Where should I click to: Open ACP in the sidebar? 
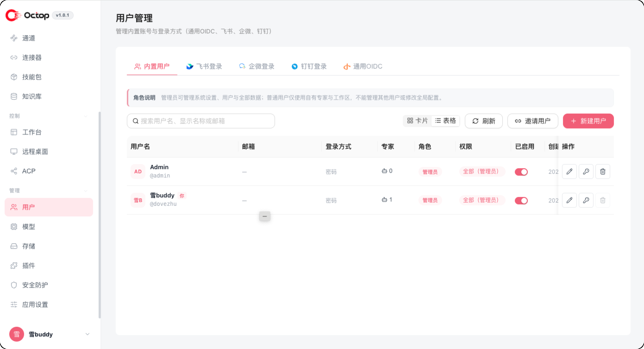[49, 171]
